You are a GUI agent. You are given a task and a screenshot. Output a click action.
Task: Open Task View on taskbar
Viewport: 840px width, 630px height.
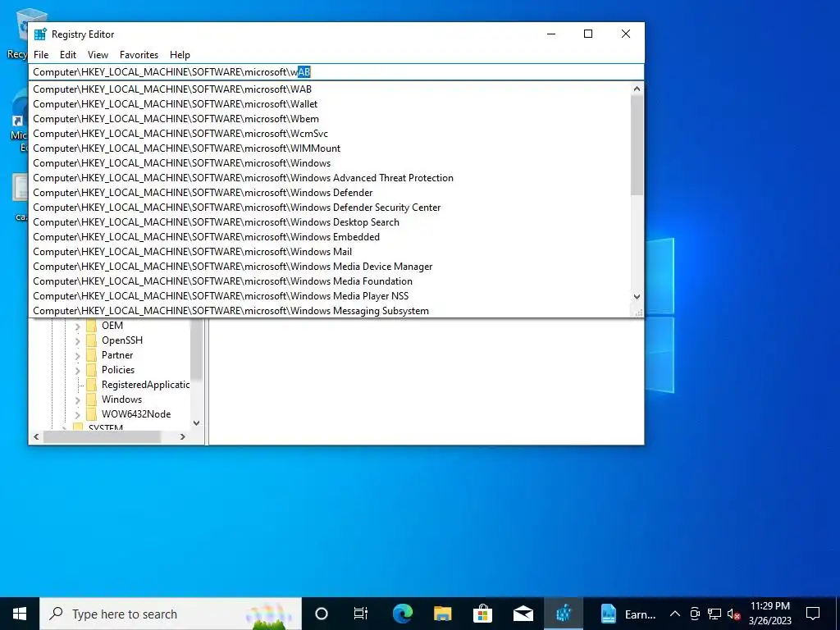(x=361, y=614)
